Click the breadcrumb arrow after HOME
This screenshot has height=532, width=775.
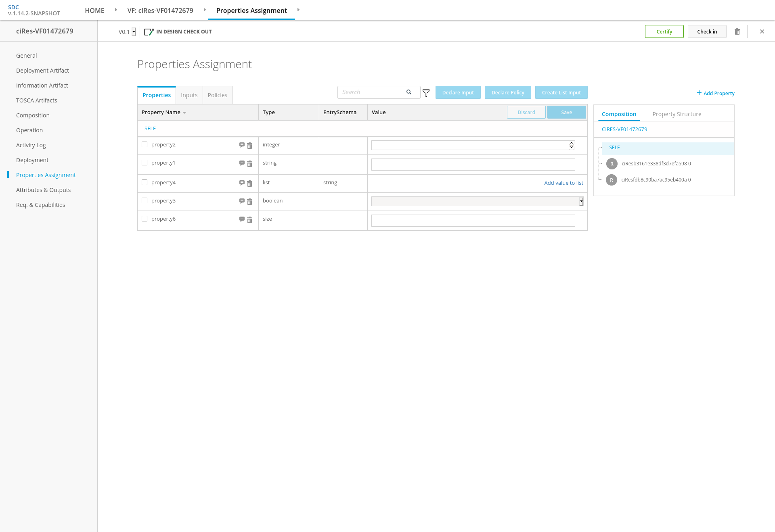[x=116, y=10]
